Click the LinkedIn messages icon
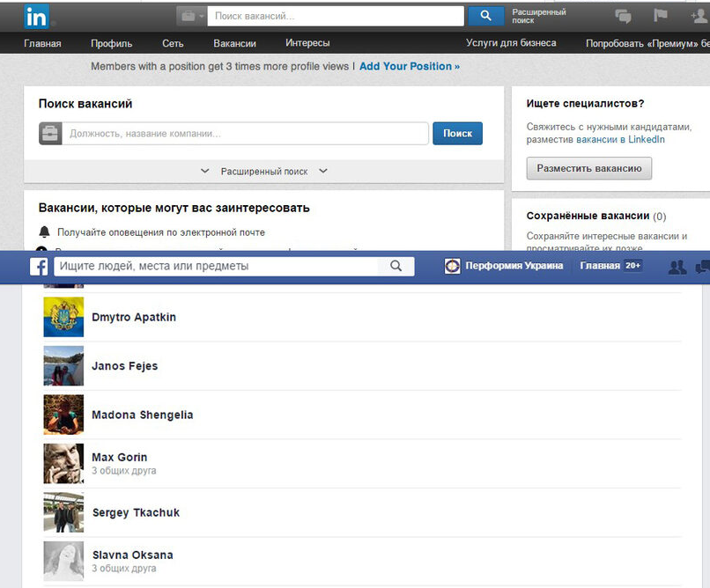Screen dimensions: 710x588 (623, 16)
